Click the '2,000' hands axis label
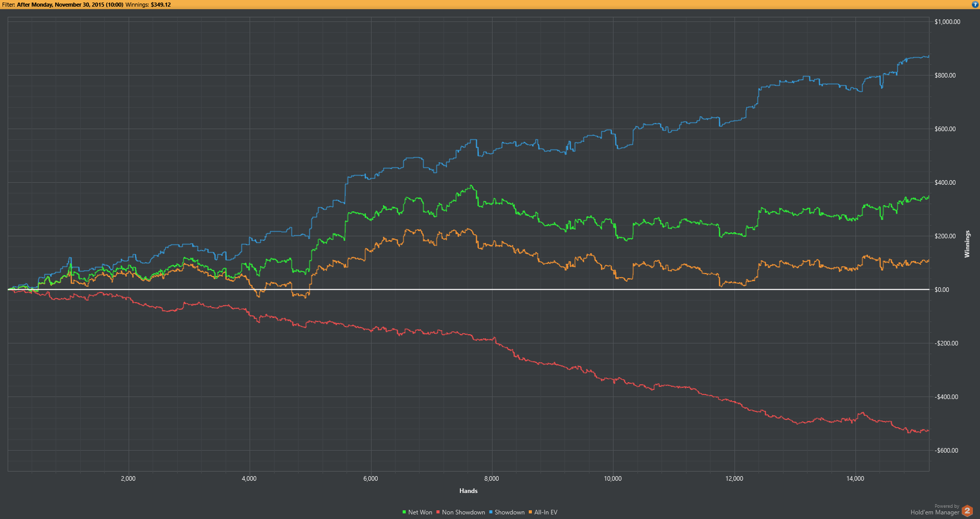This screenshot has width=980, height=519. [128, 479]
